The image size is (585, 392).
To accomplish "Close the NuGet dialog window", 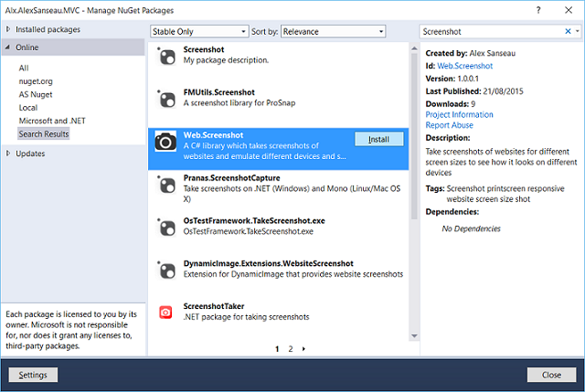I will [569, 10].
